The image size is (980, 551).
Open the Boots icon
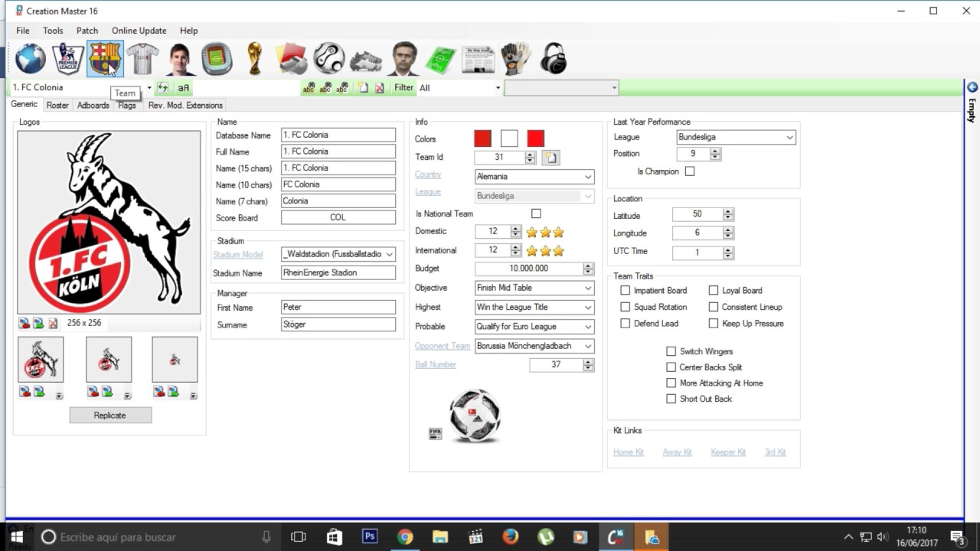[367, 59]
